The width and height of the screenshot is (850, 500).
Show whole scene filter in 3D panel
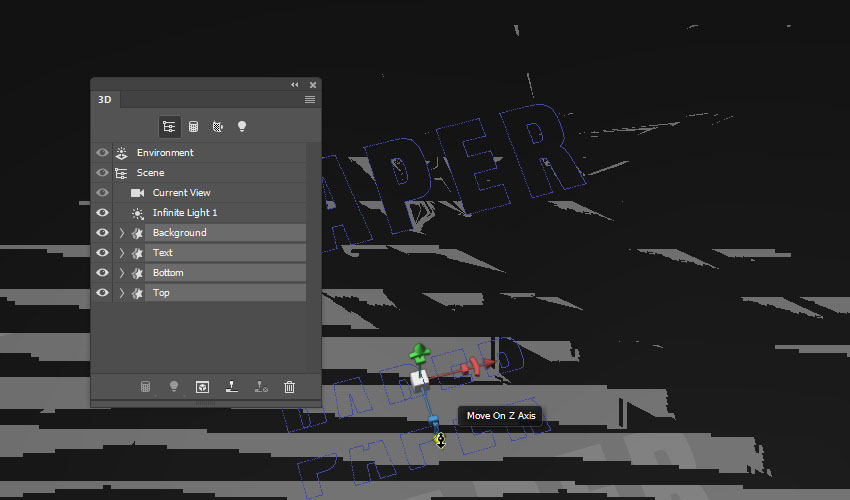point(169,127)
